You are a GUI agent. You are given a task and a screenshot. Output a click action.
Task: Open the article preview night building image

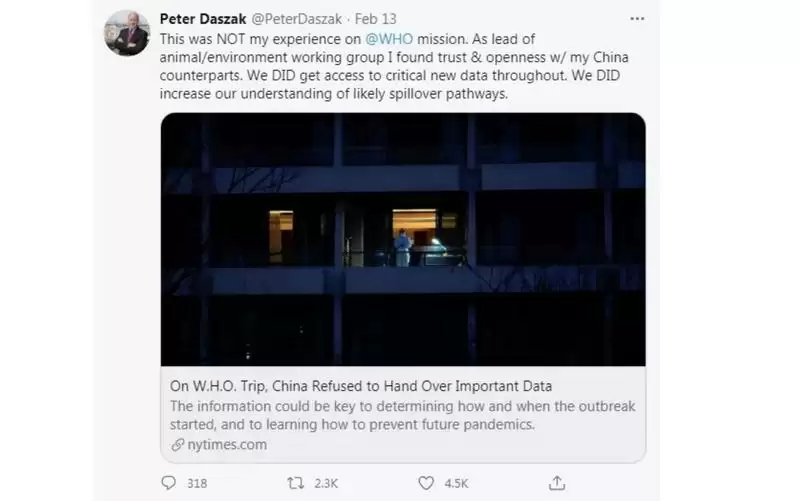coord(403,239)
